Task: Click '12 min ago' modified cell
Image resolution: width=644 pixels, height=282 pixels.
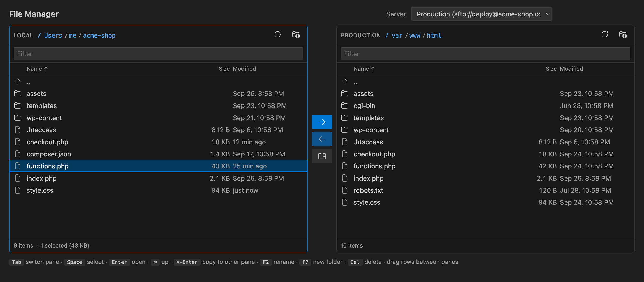Action: [249, 142]
